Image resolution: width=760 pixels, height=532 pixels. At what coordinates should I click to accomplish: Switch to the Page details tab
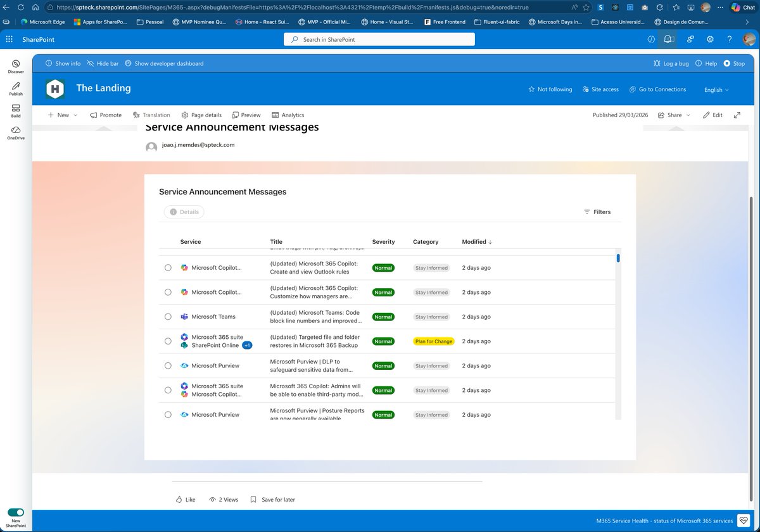[201, 115]
